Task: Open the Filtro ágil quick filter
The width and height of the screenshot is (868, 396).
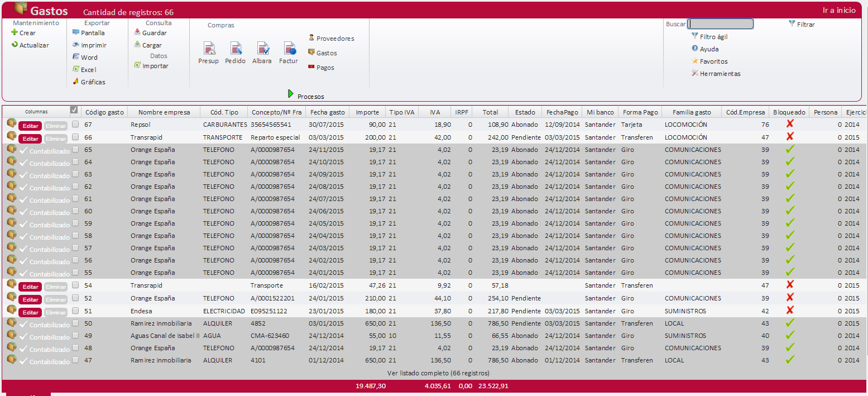Action: point(713,37)
